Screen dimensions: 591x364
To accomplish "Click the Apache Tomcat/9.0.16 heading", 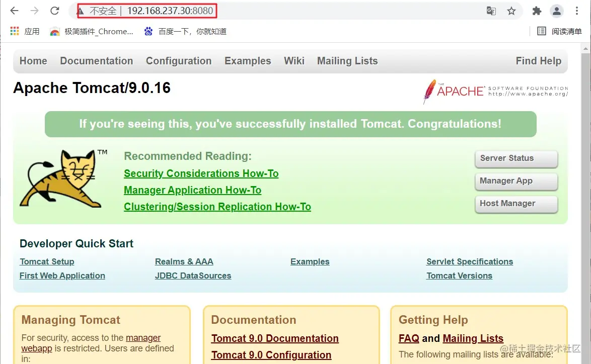I will tap(92, 88).
